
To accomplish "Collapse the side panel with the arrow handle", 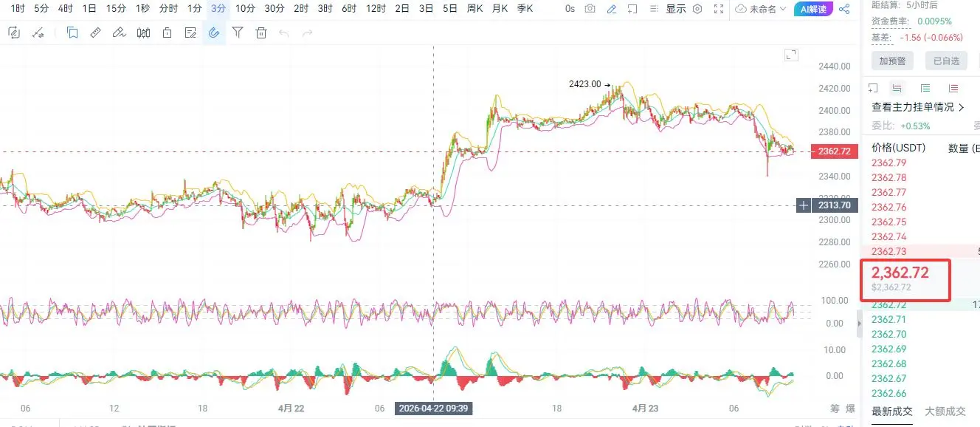I will (858, 323).
